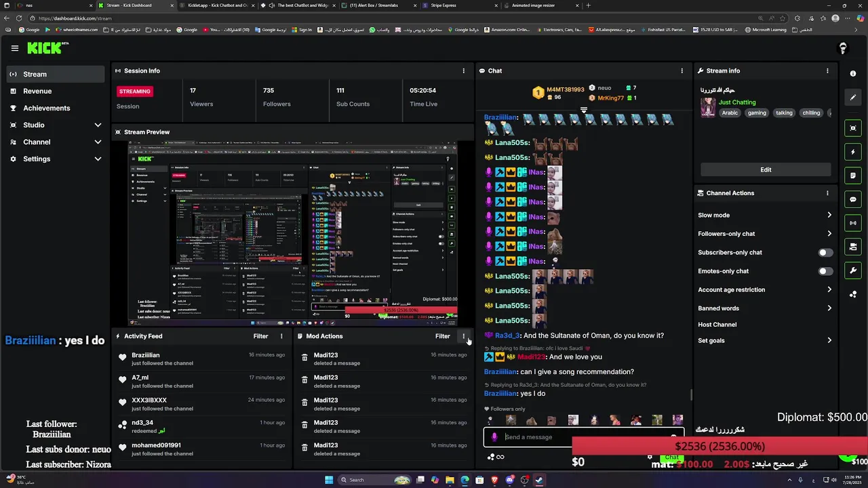Toggle the wrench stream info widget icon
The width and height of the screenshot is (868, 488).
(853, 270)
